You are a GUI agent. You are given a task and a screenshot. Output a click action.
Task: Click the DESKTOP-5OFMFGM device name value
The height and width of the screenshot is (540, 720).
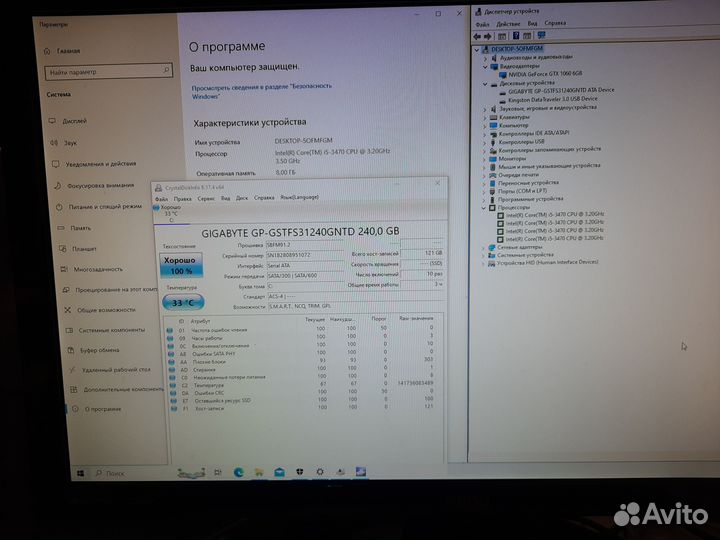tap(304, 141)
